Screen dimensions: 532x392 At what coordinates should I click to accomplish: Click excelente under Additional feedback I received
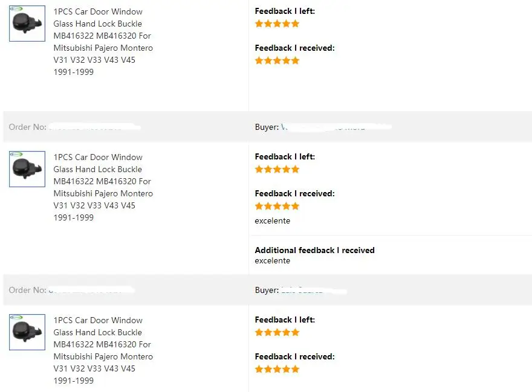click(x=273, y=261)
